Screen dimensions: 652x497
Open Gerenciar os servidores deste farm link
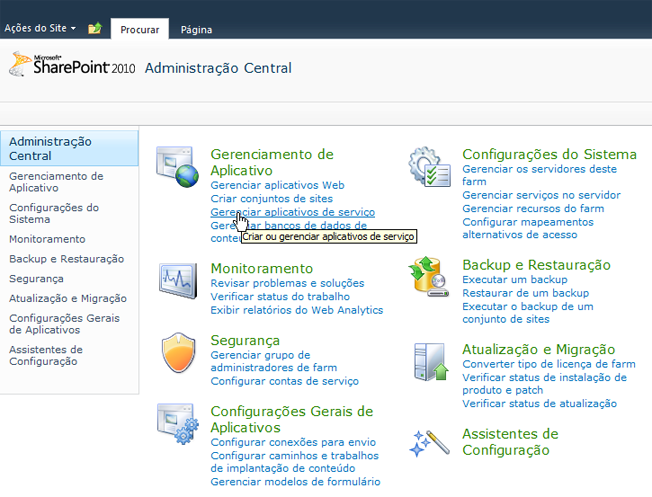(x=539, y=175)
